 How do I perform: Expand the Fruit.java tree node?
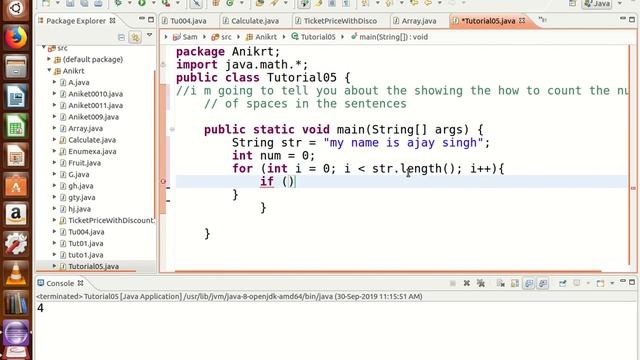point(55,162)
